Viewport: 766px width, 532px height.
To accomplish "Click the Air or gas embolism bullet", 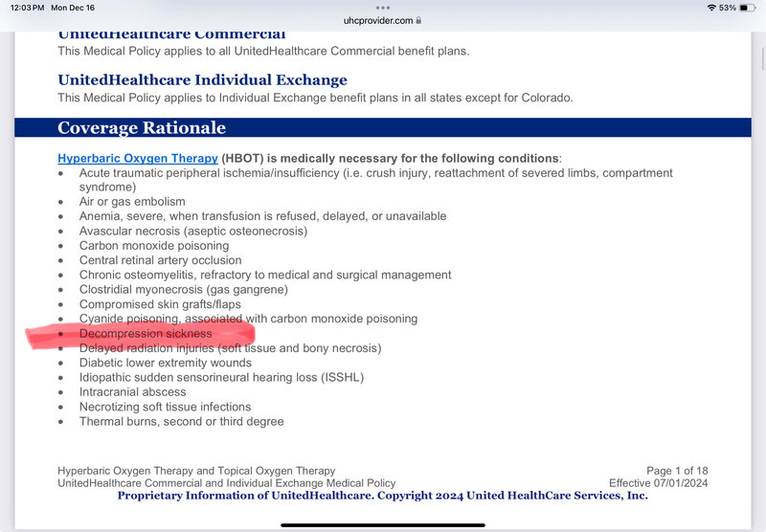I will click(132, 202).
